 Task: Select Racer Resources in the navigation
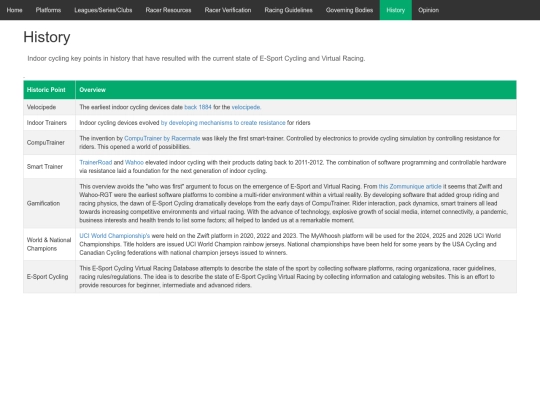click(168, 10)
